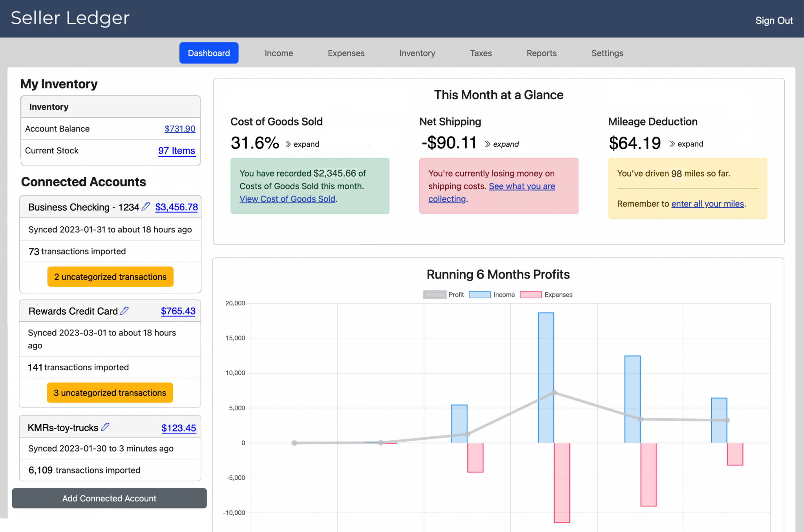Rename Rewards Credit Card using pencil icon

pos(124,311)
